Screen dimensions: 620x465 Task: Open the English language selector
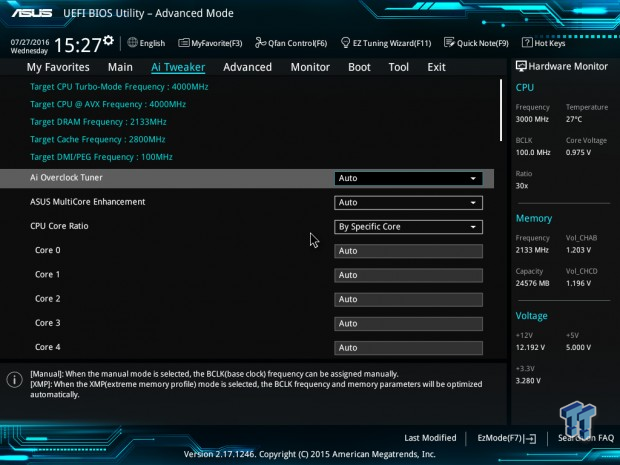tap(146, 43)
